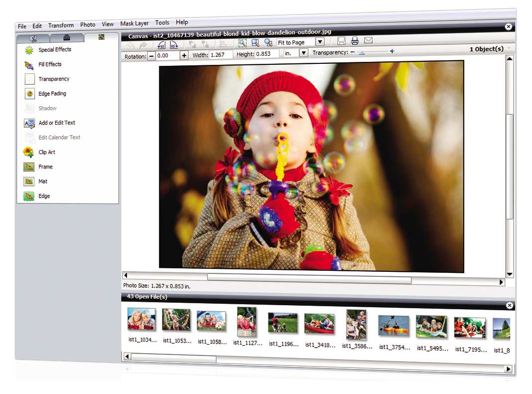Click the Width input field
Viewport: 532px width, 394px height.
(x=220, y=55)
